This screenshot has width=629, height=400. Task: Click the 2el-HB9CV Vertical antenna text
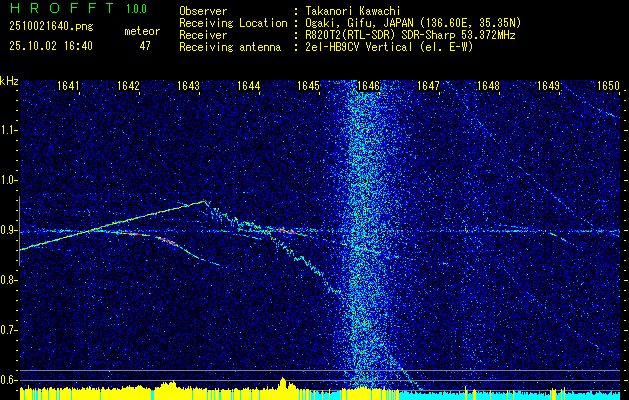[x=388, y=47]
